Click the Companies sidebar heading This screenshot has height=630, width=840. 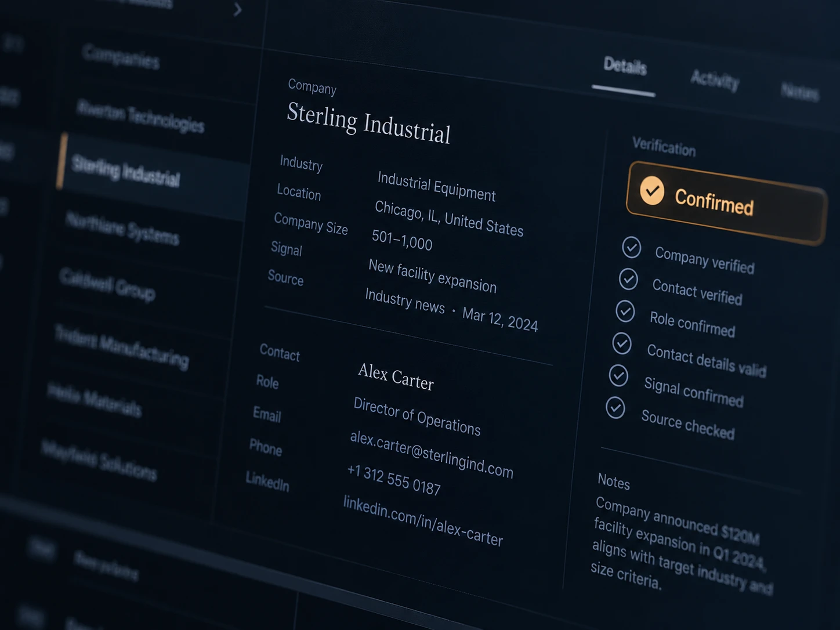(121, 56)
